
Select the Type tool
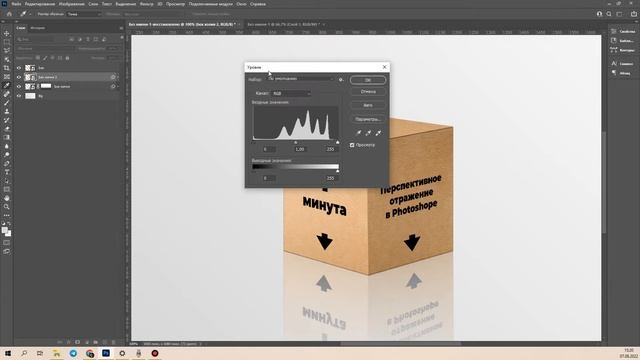click(7, 172)
